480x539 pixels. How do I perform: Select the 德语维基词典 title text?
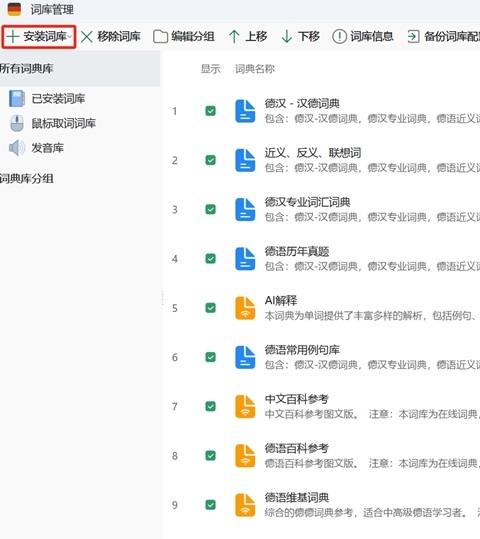coord(297,497)
